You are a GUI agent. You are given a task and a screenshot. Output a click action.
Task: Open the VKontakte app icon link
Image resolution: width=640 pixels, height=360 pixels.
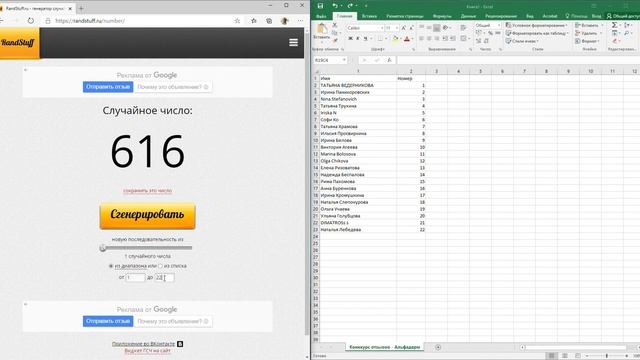tap(180, 344)
